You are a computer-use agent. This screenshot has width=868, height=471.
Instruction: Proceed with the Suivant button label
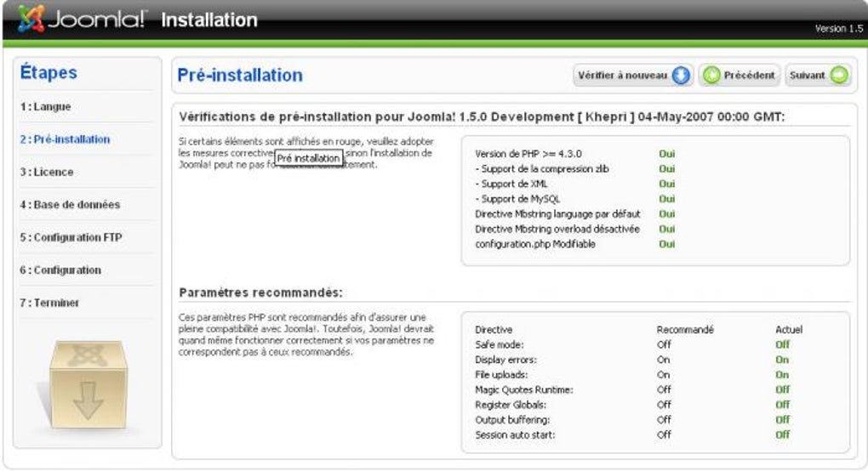[x=807, y=75]
